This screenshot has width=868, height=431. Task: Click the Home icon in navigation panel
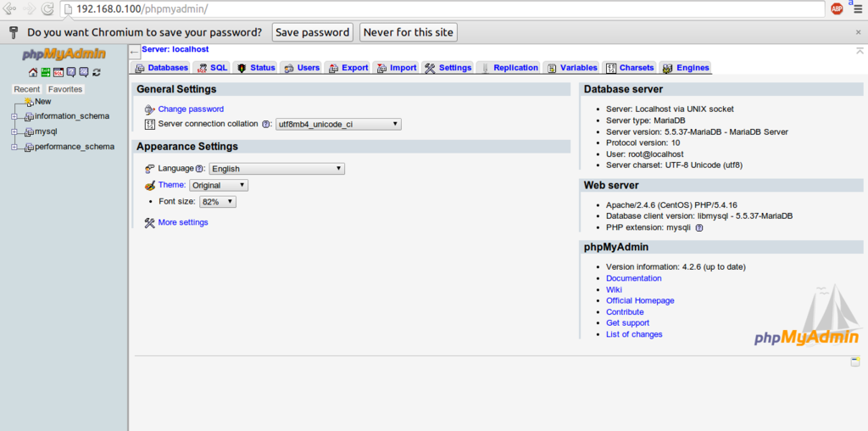(33, 72)
